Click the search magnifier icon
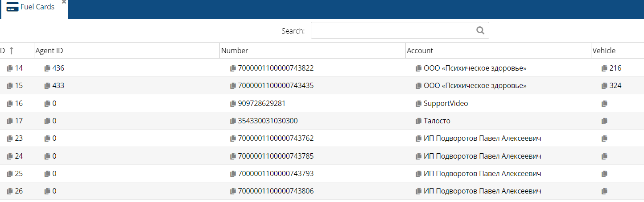 480,30
